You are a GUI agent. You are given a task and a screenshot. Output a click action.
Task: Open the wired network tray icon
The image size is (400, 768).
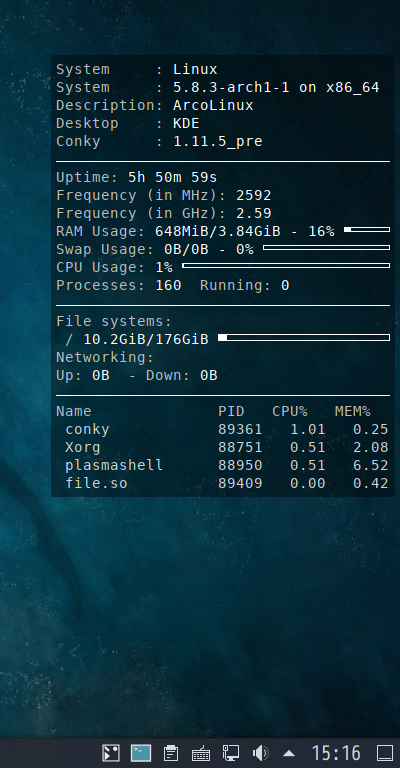[231, 753]
